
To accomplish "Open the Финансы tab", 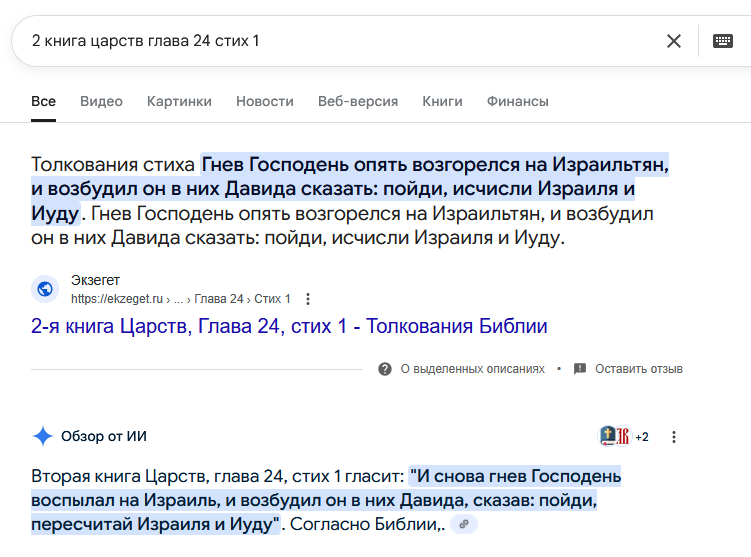I will (x=518, y=102).
